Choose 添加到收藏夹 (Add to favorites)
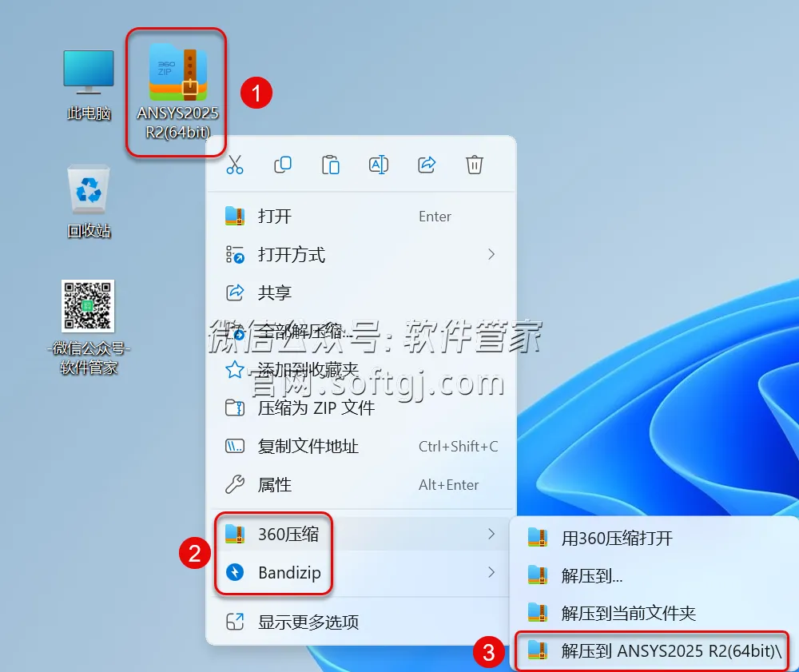Viewport: 799px width, 672px height. click(x=361, y=369)
